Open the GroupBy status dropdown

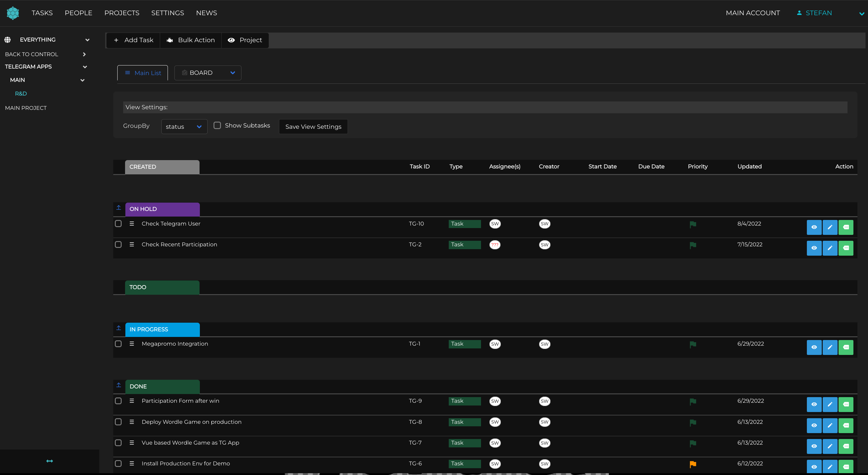(184, 127)
